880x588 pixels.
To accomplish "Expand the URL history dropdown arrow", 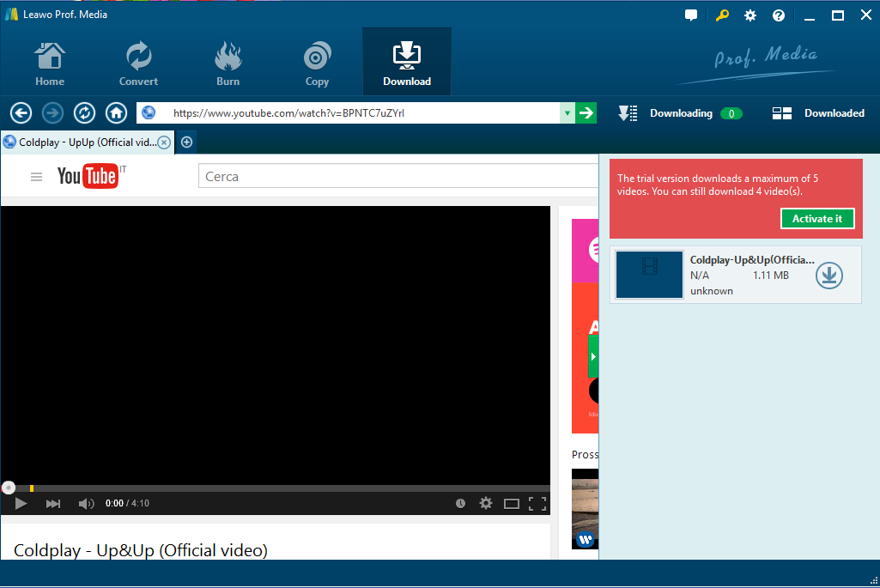I will click(567, 113).
